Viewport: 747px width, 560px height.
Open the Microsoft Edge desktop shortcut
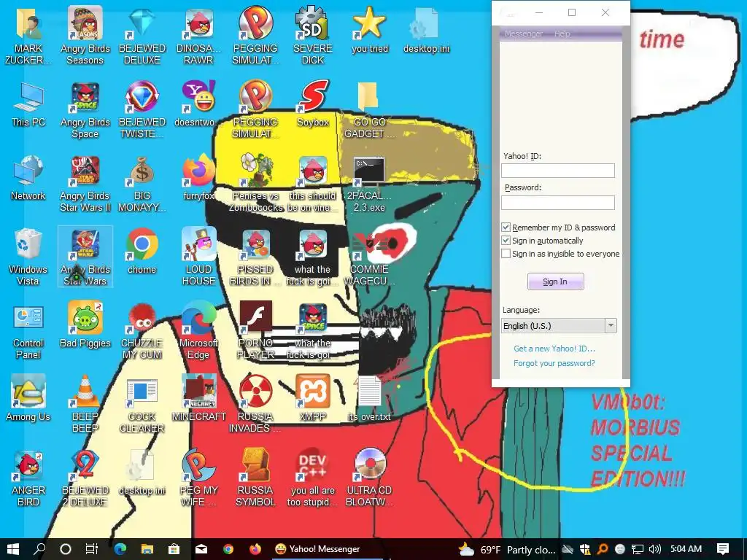pos(198,331)
